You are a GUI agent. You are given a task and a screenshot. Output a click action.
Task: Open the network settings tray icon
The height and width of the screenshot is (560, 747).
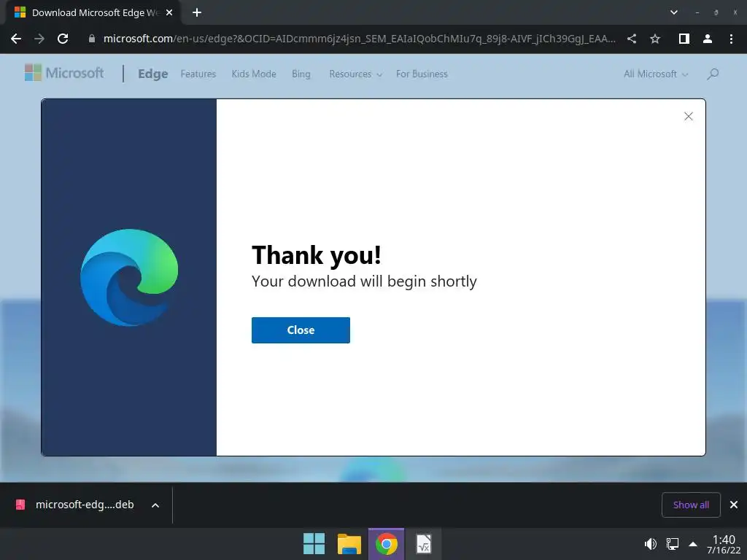[x=673, y=544]
